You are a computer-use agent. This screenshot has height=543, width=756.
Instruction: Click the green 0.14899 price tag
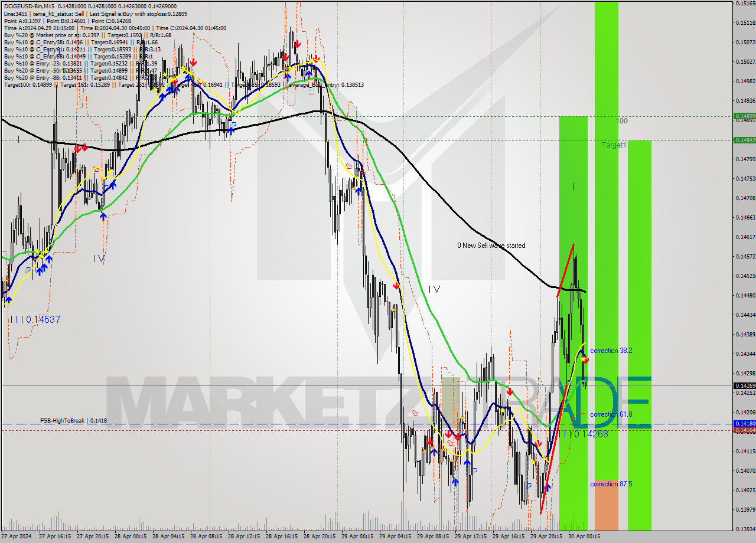744,116
